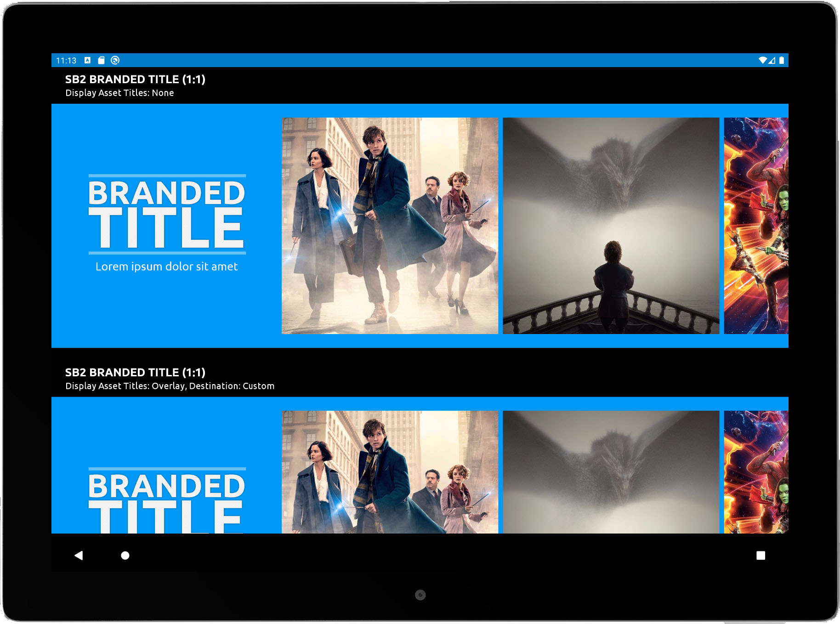This screenshot has height=624, width=840.
Task: Tap the Android home circle button
Action: point(125,556)
